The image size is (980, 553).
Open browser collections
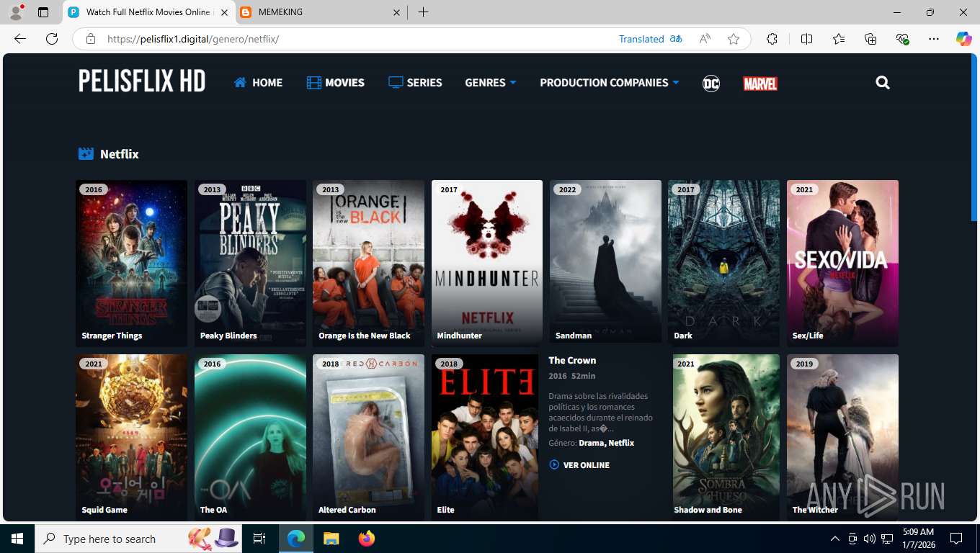(870, 39)
